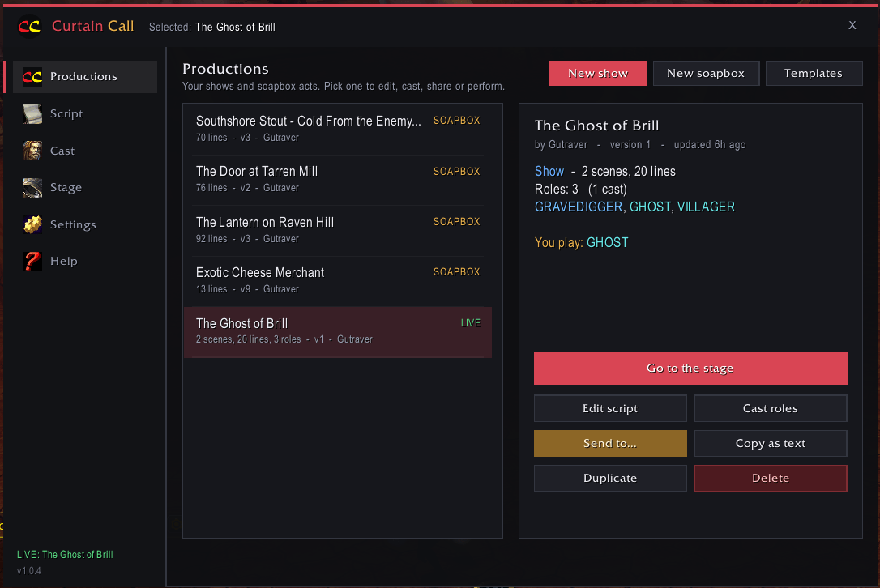The image size is (880, 588).
Task: Click SOAPBOX tag on Southshore Stout row
Action: coord(456,121)
